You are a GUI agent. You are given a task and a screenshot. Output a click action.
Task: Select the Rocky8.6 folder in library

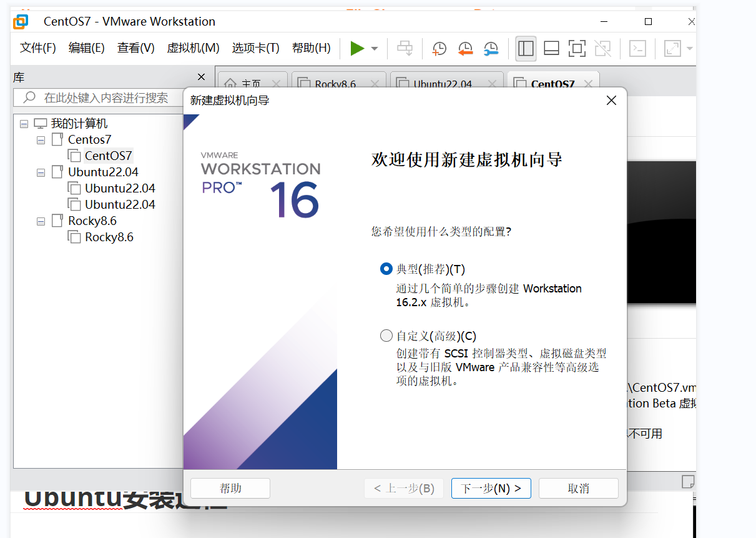[x=92, y=221]
